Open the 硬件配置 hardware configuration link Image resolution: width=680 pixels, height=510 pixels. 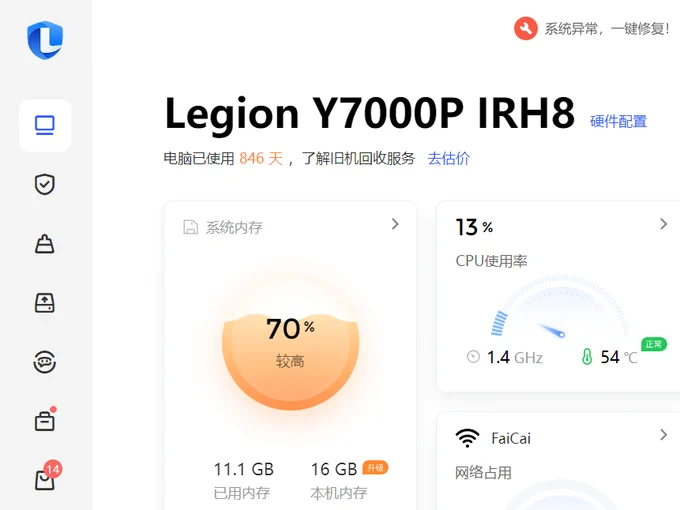pos(618,121)
